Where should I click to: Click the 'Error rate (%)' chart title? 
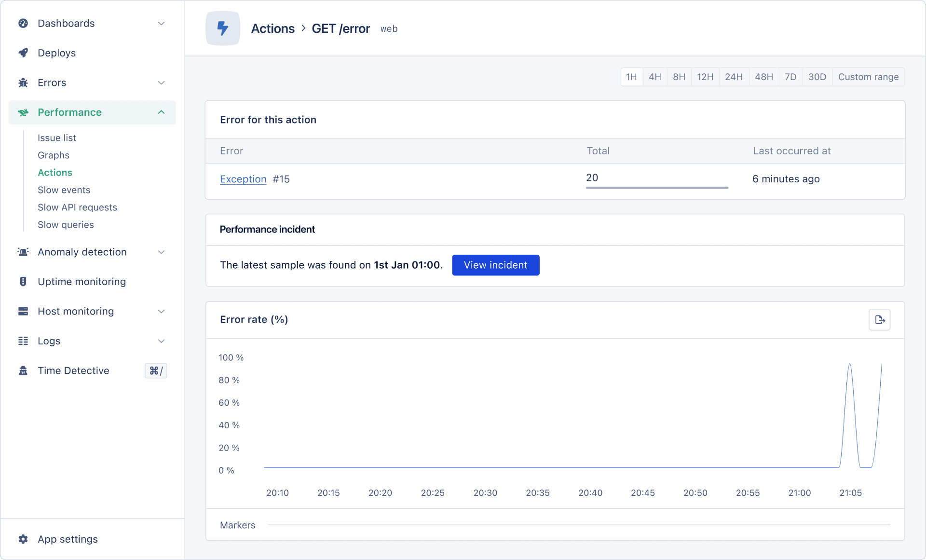click(254, 320)
